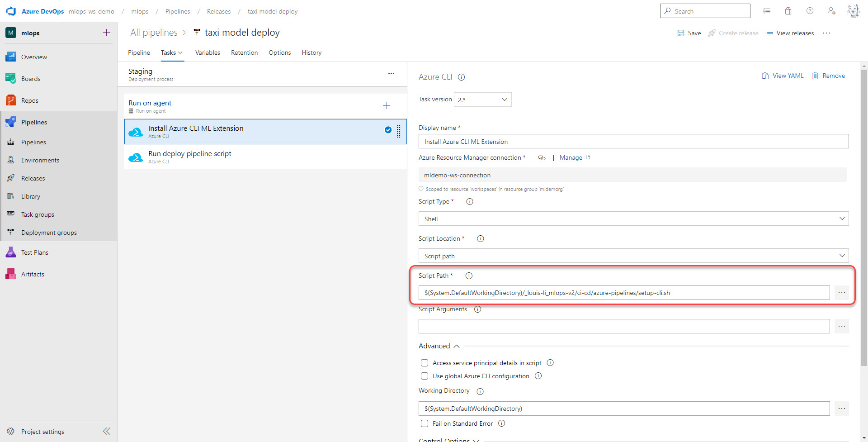The height and width of the screenshot is (442, 868).
Task: Open Task groups under Pipelines
Action: tap(59, 214)
